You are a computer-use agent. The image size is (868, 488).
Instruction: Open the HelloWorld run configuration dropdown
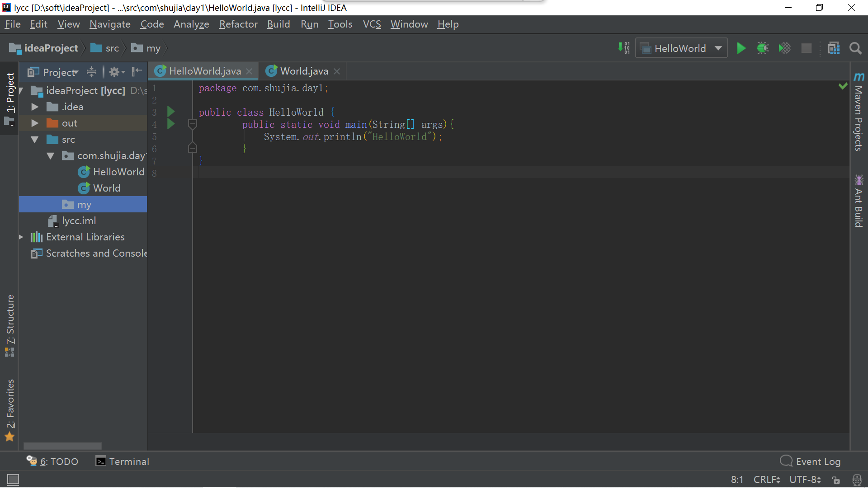click(681, 48)
